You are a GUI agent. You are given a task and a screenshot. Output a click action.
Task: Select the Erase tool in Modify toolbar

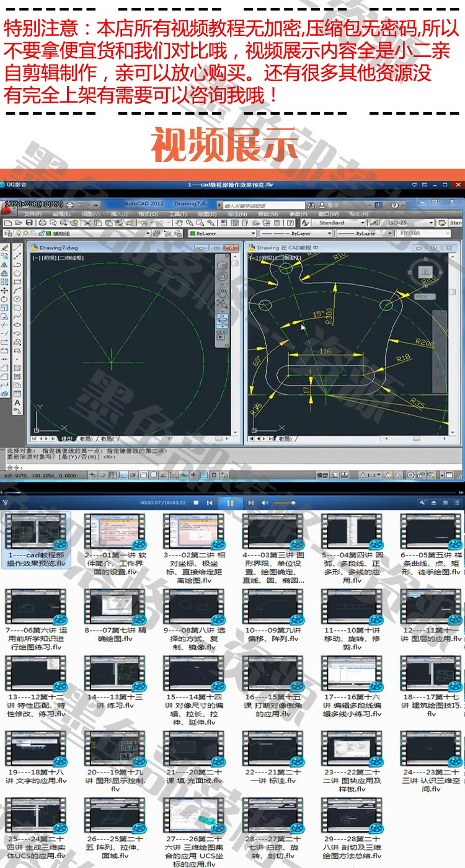[x=5, y=247]
